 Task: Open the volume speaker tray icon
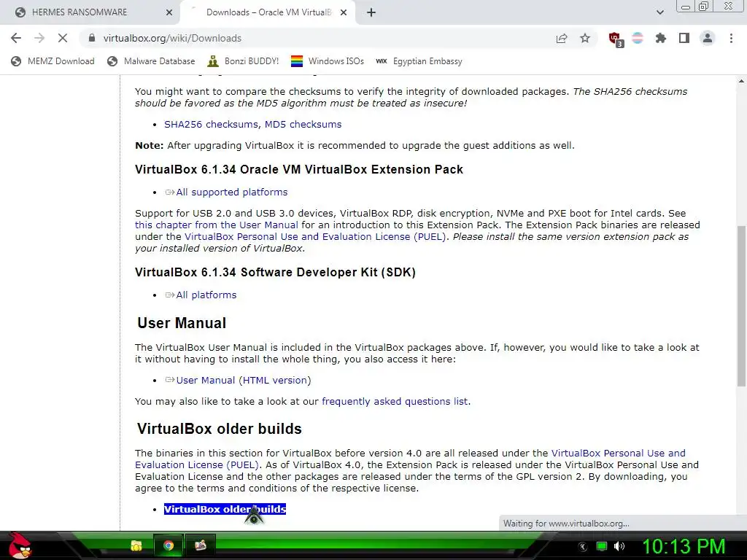click(x=619, y=546)
